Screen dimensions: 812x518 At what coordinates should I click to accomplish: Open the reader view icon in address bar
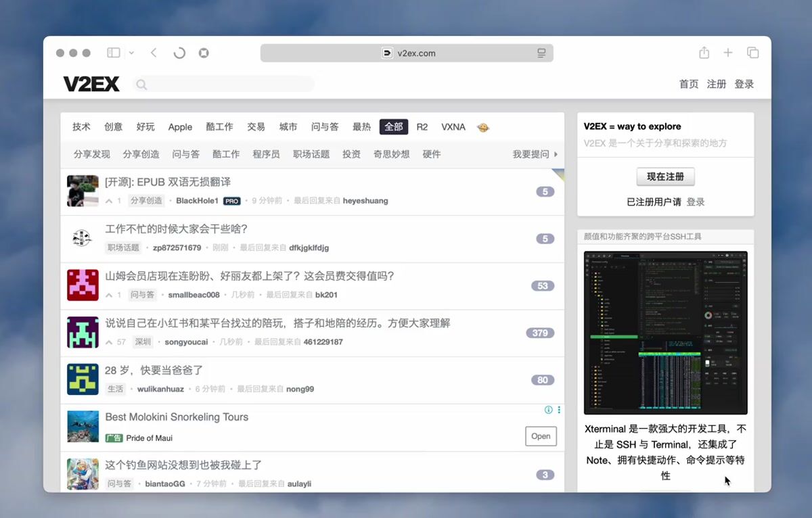541,53
